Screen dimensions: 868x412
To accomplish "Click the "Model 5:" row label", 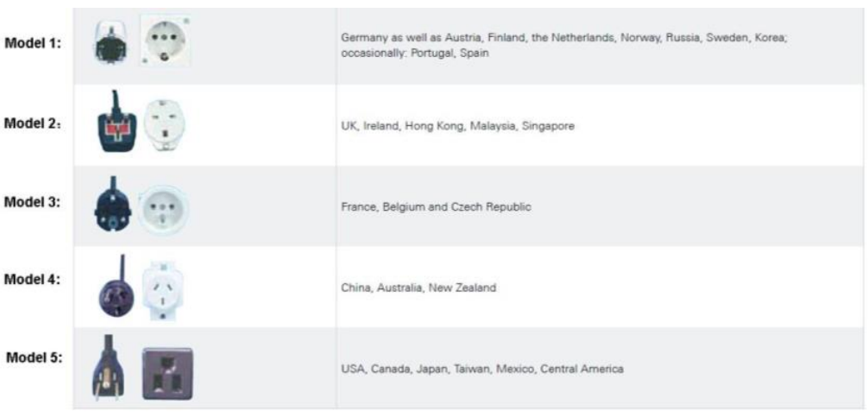I will click(35, 358).
